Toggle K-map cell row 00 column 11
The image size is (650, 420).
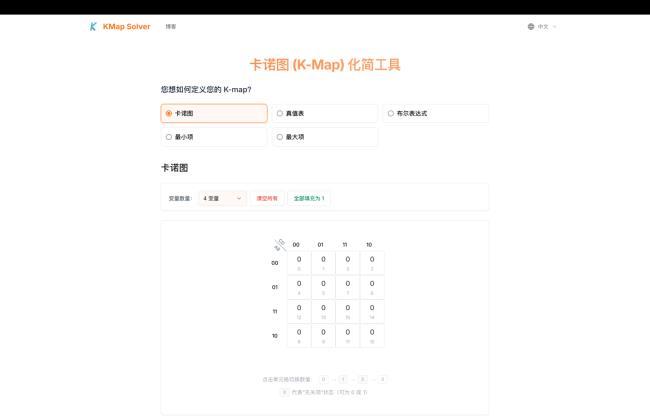[348, 263]
